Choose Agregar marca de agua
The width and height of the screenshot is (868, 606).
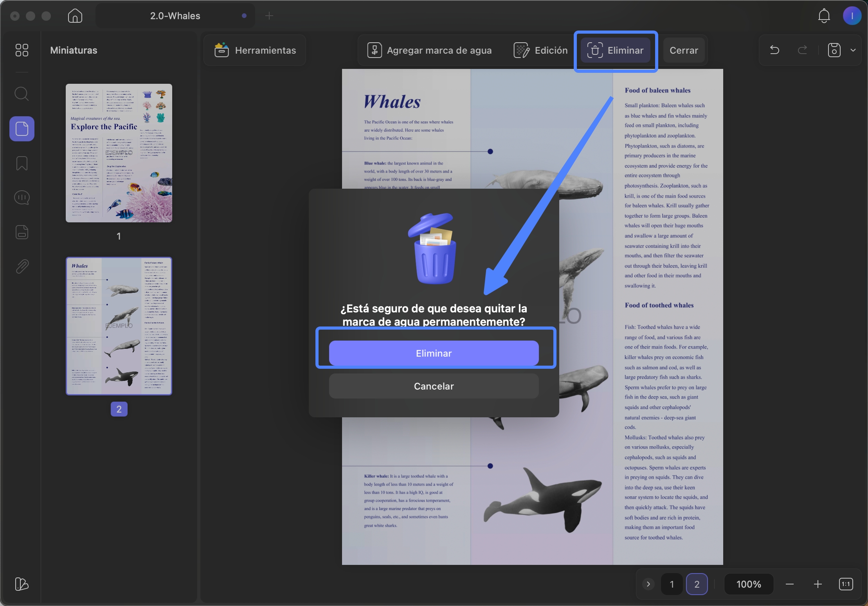point(430,50)
